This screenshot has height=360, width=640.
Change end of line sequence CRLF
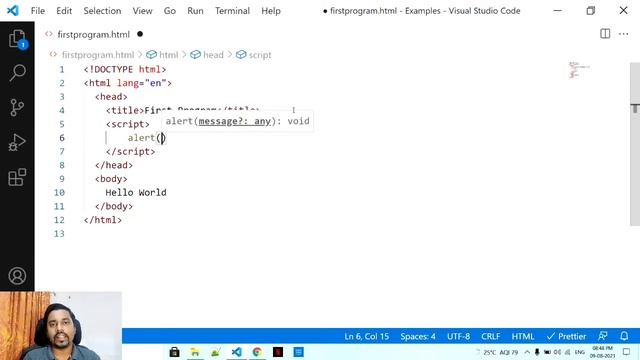(491, 336)
